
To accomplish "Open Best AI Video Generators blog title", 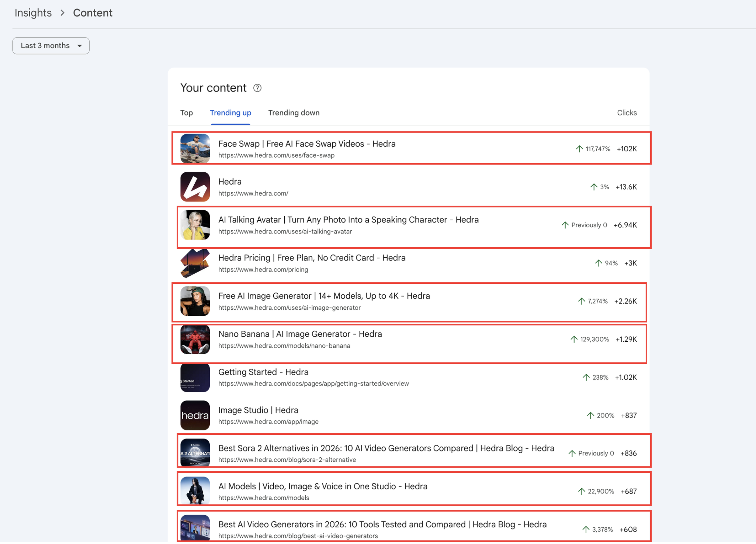I will tap(382, 524).
